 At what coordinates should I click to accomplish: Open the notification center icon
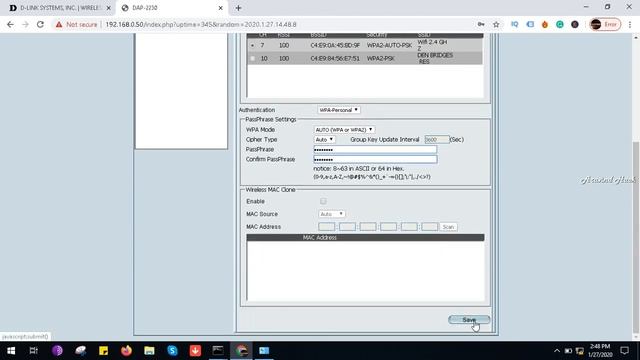coord(624,351)
